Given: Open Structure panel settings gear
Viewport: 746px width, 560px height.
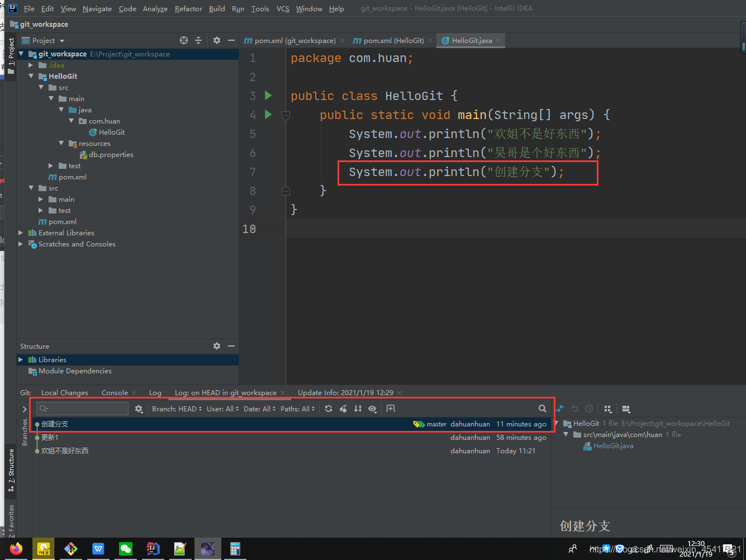Looking at the screenshot, I should [x=217, y=346].
